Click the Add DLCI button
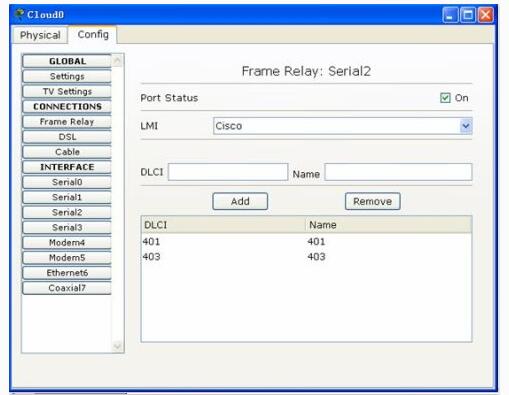Viewport: 509px width, 395px height. (240, 201)
